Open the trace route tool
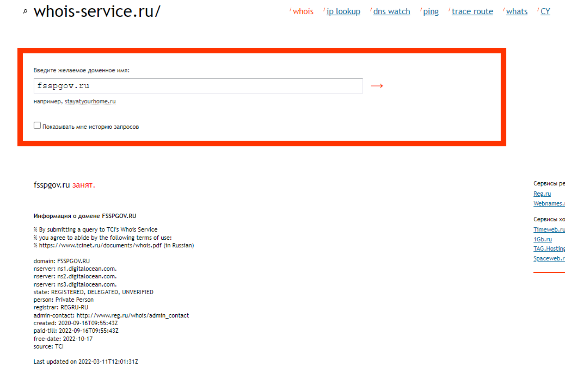The height and width of the screenshot is (392, 565). coord(472,11)
